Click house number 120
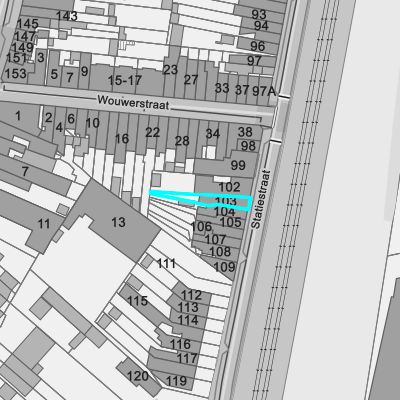This screenshot has width=400, height=400. 137,376
